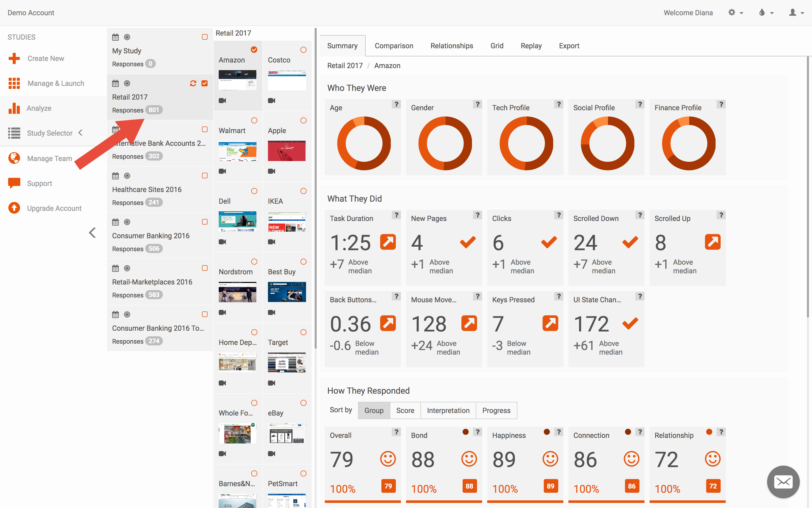Screen dimensions: 812x508
Task: Sort responses by Progress
Action: (496, 410)
